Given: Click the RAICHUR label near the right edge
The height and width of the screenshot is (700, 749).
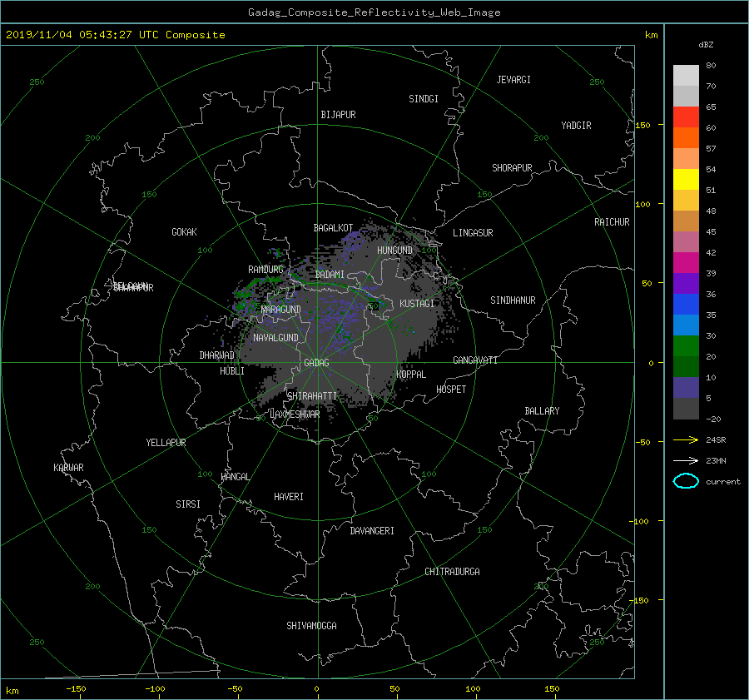Looking at the screenshot, I should 612,222.
